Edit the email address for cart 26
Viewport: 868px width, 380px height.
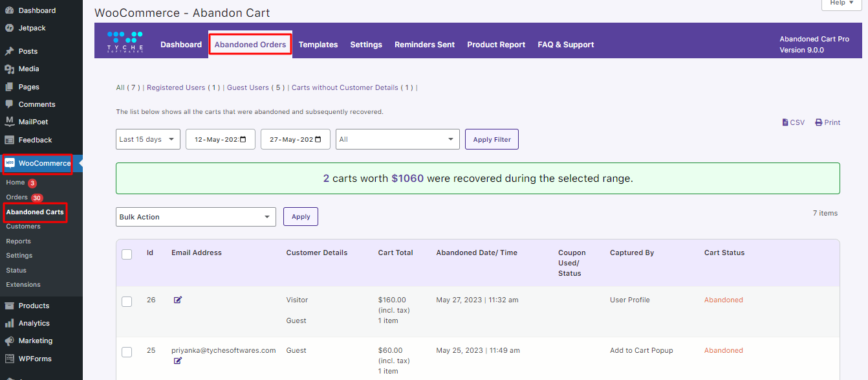pyautogui.click(x=178, y=300)
